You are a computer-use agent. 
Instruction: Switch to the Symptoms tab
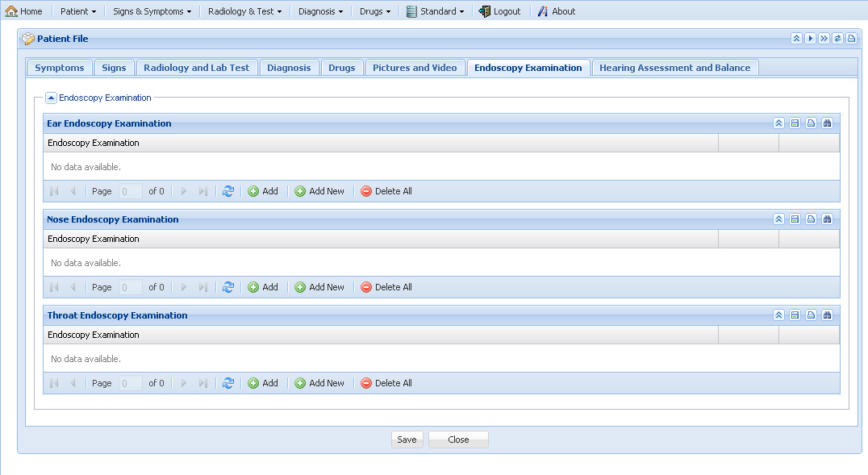pos(59,68)
